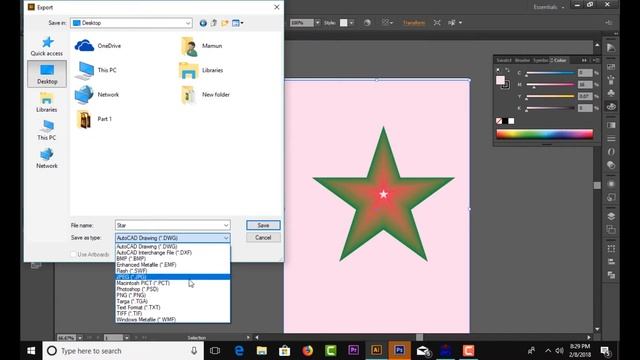Open the artboard navigation dropdown at bottom
Viewport: 640px width, 360px height.
click(127, 338)
